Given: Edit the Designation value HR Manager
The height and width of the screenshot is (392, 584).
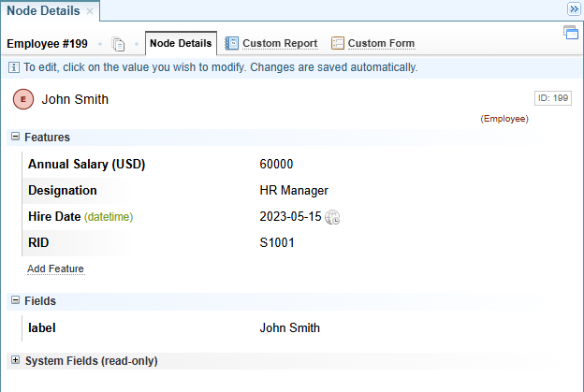Looking at the screenshot, I should tap(293, 190).
